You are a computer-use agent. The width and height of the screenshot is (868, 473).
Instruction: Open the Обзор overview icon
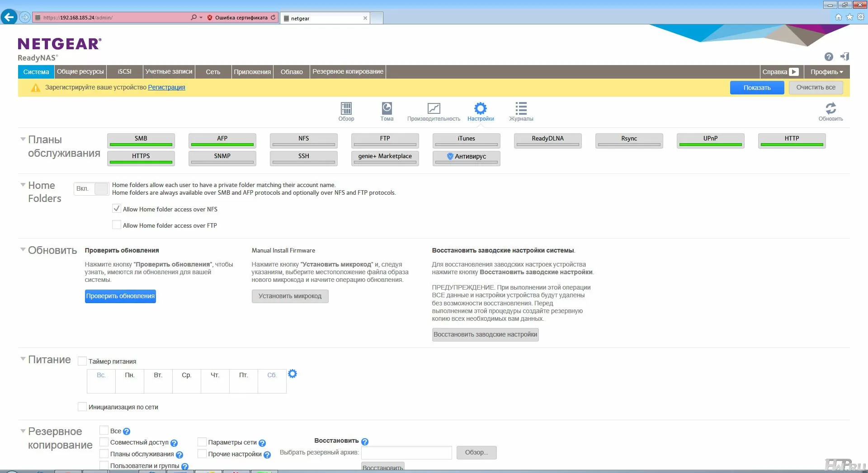pyautogui.click(x=346, y=109)
